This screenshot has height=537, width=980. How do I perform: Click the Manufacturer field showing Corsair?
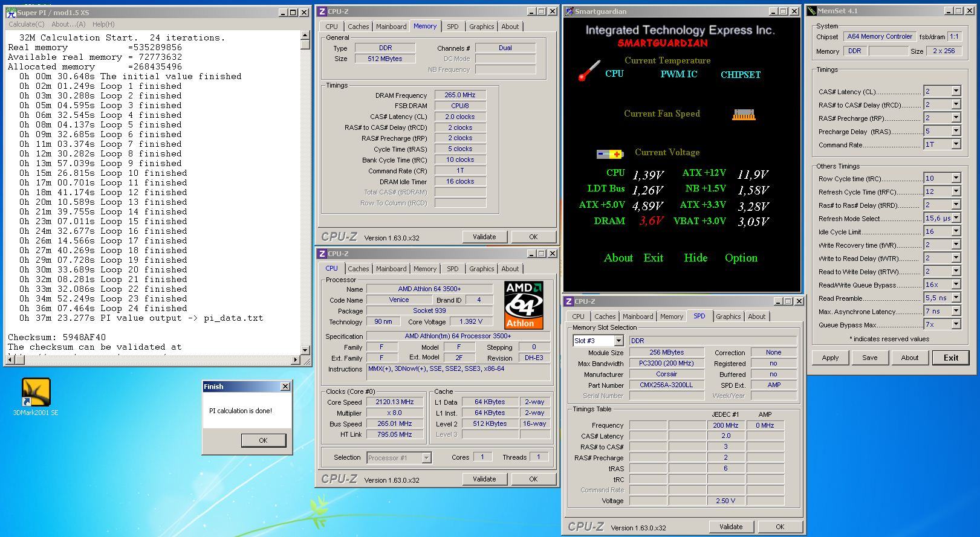666,374
